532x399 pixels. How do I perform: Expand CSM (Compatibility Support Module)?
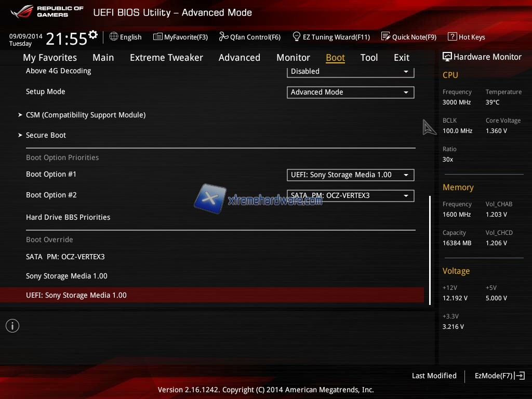86,115
